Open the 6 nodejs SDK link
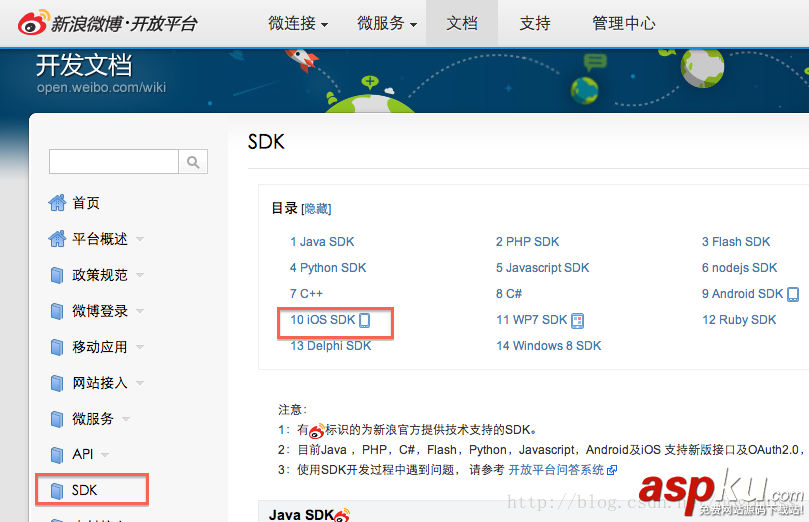This screenshot has width=809, height=522. tap(739, 268)
